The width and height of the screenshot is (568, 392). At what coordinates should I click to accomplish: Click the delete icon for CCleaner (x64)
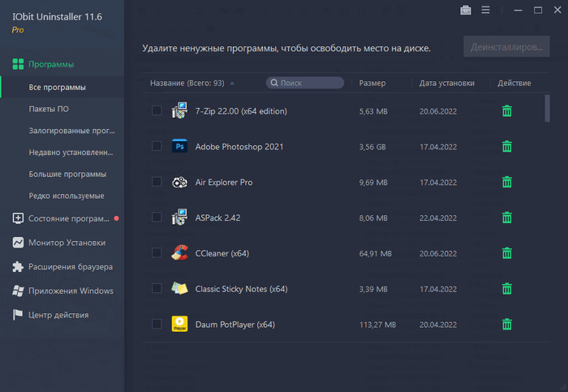[x=506, y=253]
